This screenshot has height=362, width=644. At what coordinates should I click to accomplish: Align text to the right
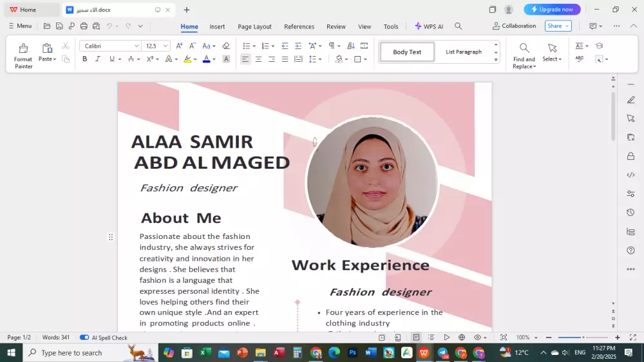tap(272, 59)
